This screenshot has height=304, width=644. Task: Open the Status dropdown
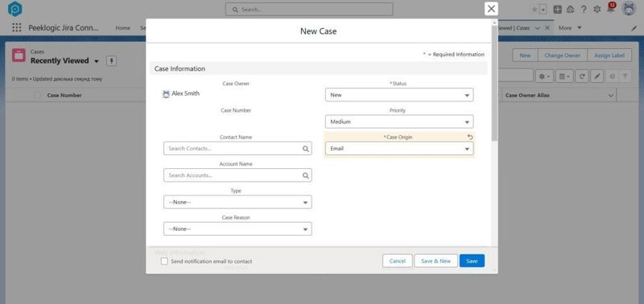coord(399,95)
